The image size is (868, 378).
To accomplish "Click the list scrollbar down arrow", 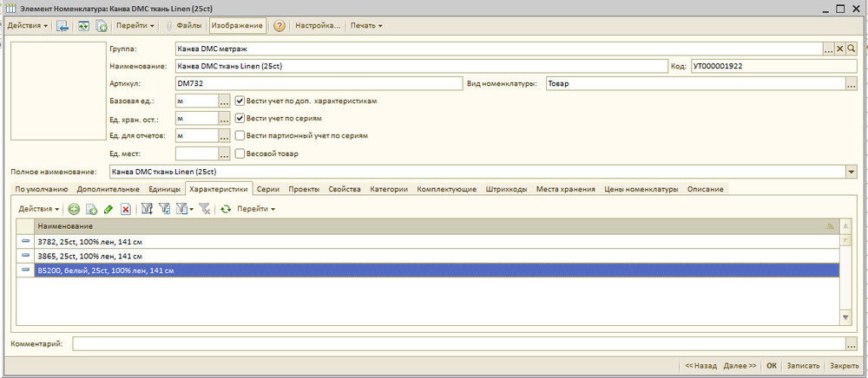I will click(845, 318).
